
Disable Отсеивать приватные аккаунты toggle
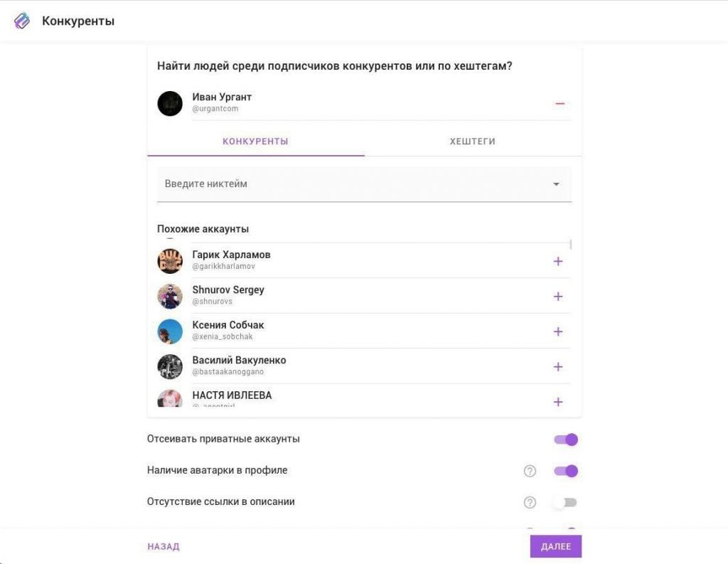(565, 440)
